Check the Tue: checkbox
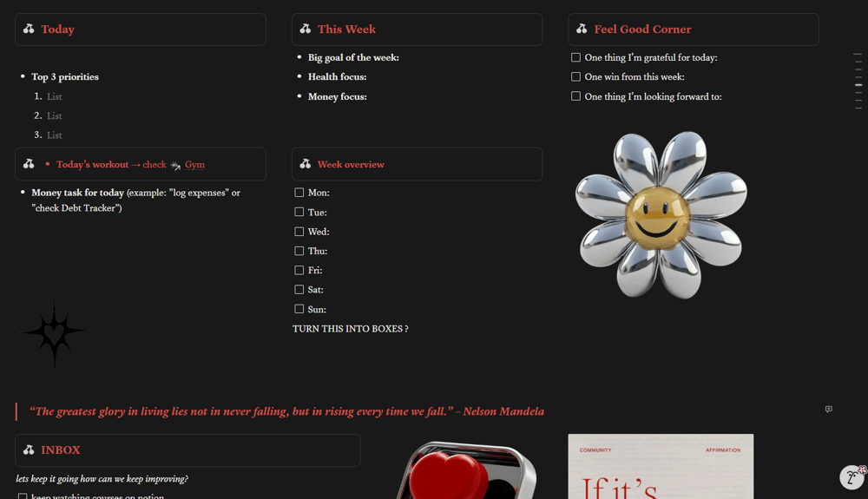This screenshot has width=868, height=499. coord(299,212)
